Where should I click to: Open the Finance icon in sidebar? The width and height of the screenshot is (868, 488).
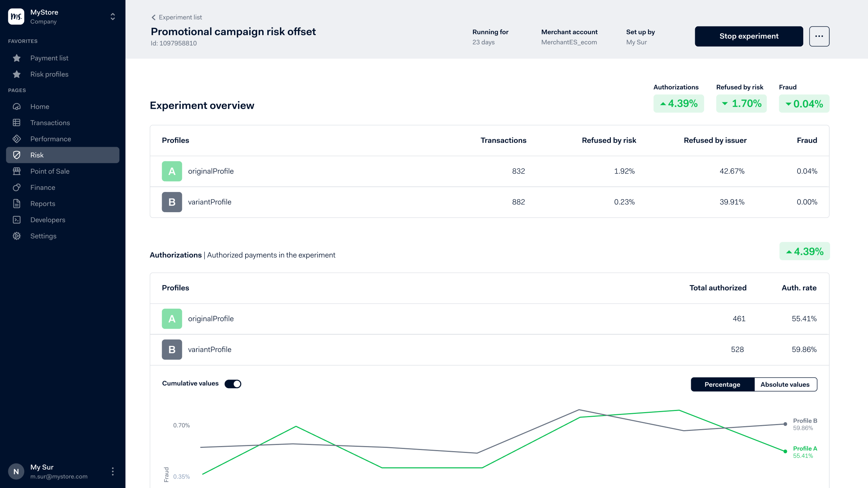[17, 187]
